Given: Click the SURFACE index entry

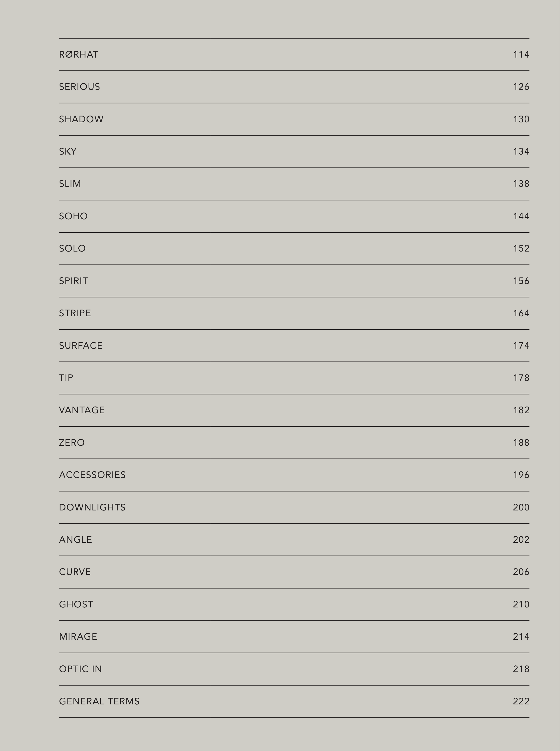Looking at the screenshot, I should point(81,346).
